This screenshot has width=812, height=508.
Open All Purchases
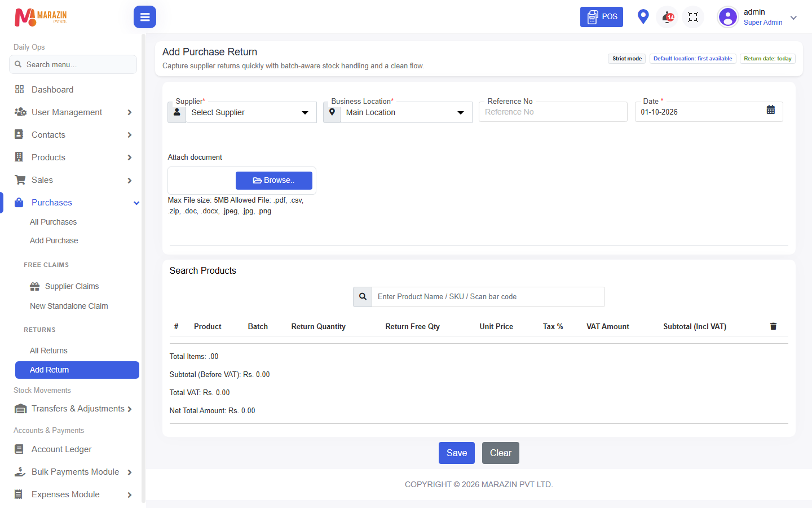tap(53, 222)
